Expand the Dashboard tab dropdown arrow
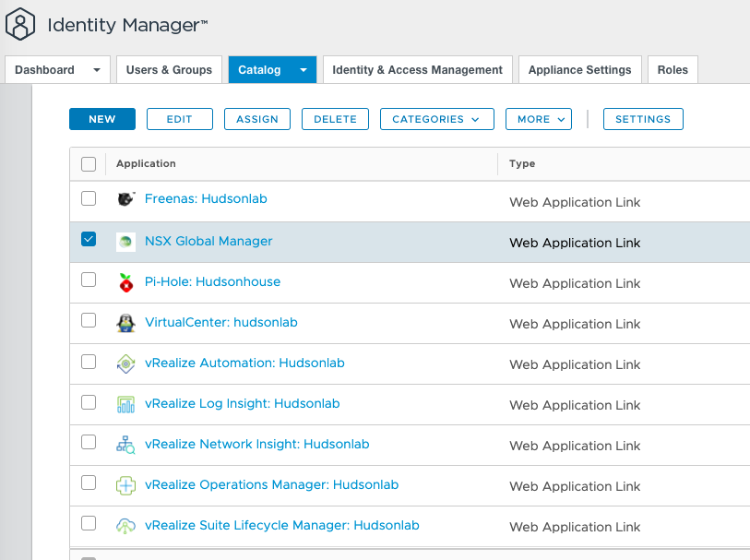This screenshot has height=560, width=750. 97,70
